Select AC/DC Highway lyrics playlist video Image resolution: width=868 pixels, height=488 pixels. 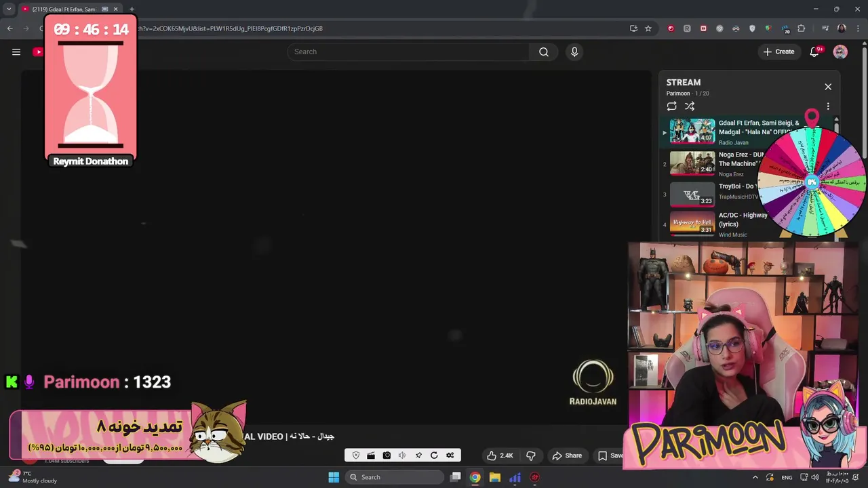click(x=692, y=224)
